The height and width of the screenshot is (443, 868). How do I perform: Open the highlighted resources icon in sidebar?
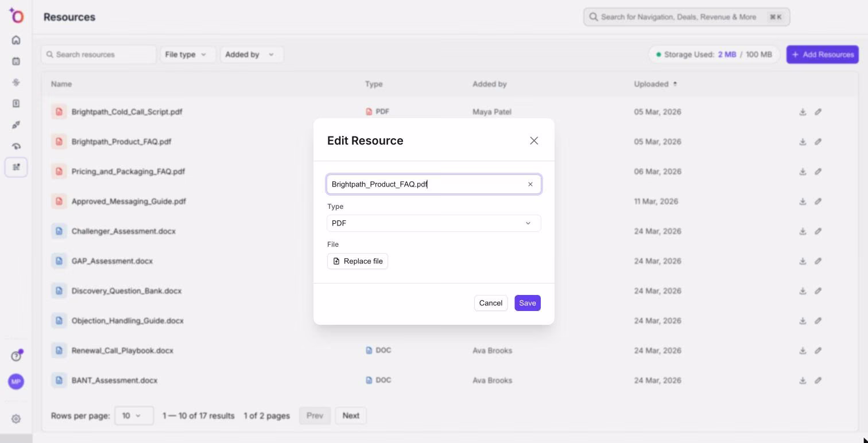pos(16,167)
